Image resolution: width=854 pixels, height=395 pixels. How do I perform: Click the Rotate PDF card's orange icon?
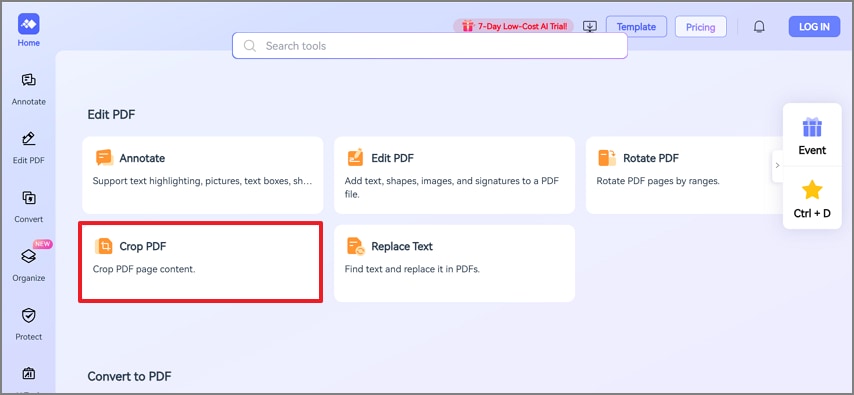pyautogui.click(x=607, y=158)
